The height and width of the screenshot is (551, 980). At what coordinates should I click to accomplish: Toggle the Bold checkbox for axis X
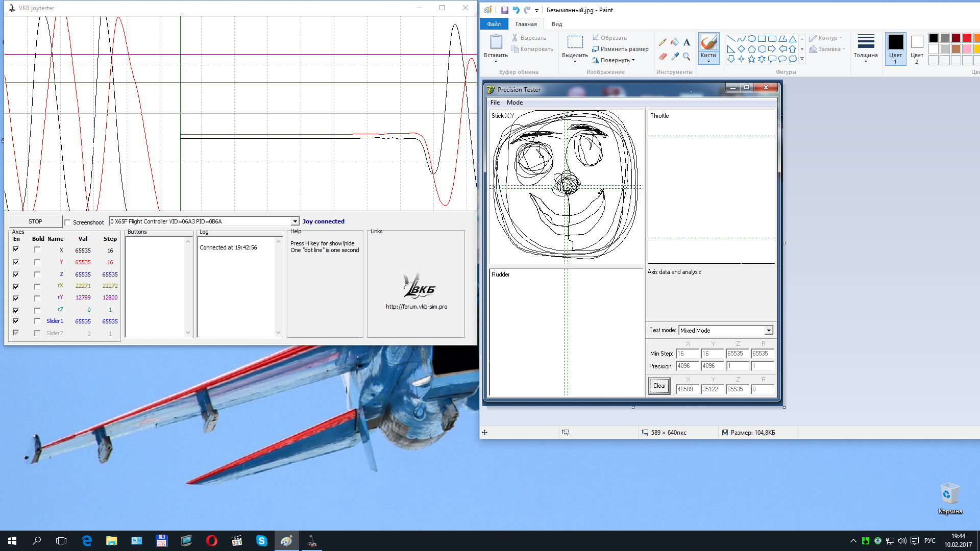pyautogui.click(x=37, y=250)
